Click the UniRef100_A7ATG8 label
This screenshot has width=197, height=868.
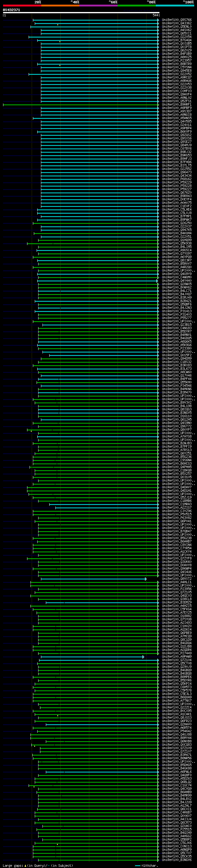[x=177, y=437]
